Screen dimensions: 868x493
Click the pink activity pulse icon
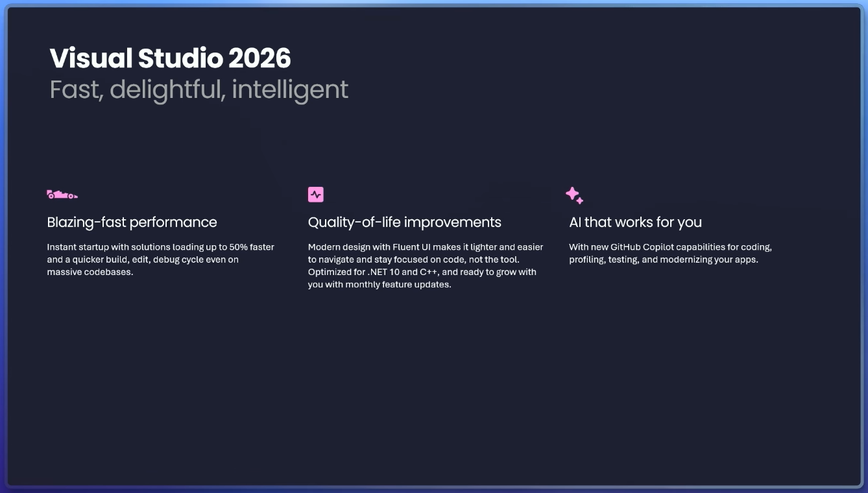316,195
